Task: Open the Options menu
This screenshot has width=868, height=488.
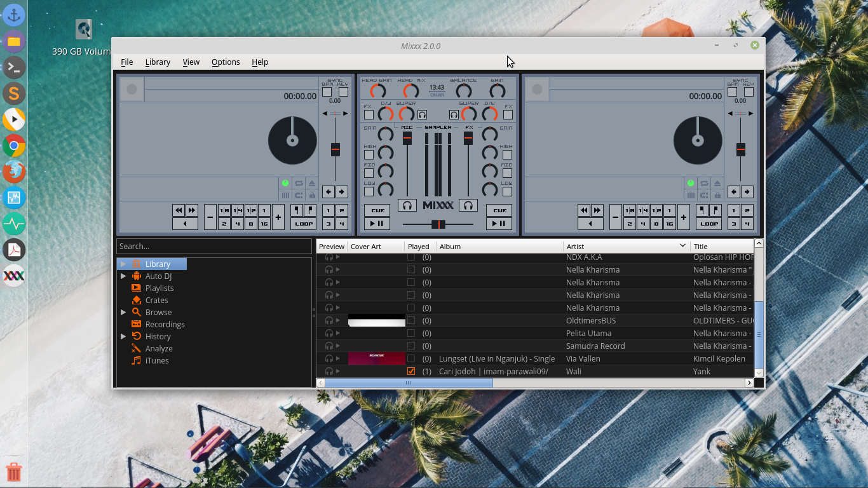Action: [226, 62]
